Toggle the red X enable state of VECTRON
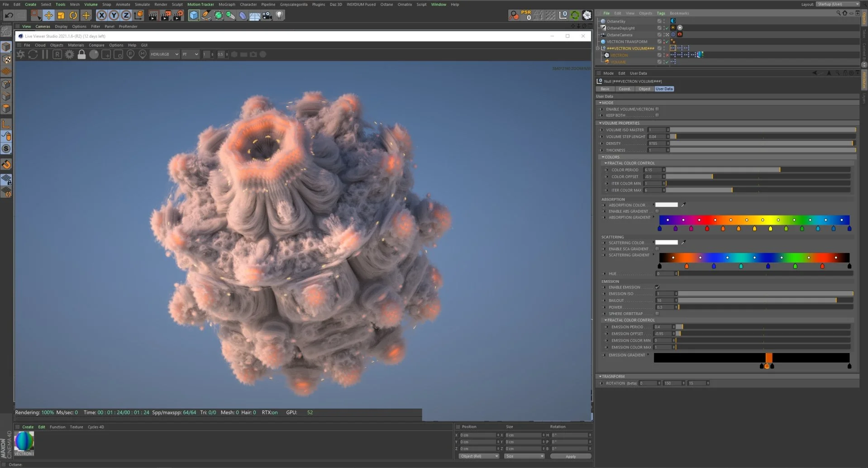This screenshot has height=468, width=868. (668, 55)
